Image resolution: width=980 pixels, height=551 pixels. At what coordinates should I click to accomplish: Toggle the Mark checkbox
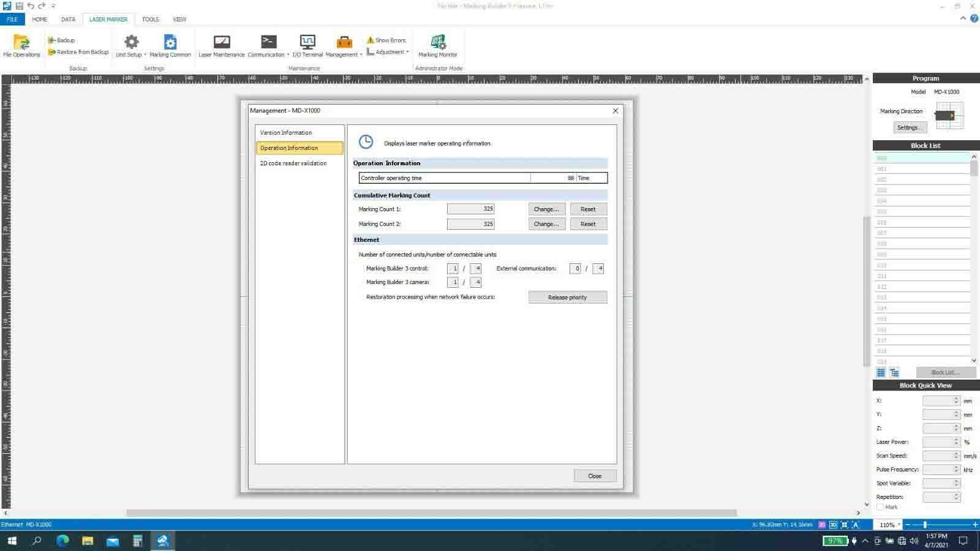click(x=880, y=507)
